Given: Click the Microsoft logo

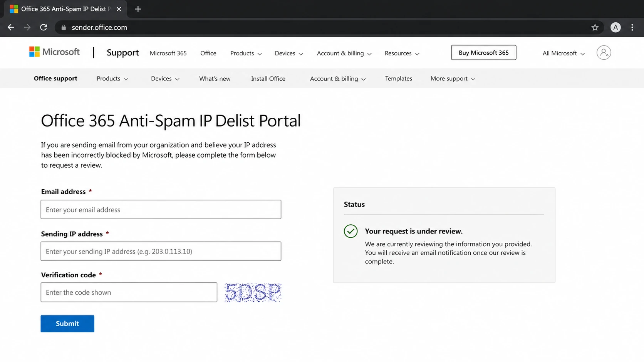Looking at the screenshot, I should 54,52.
